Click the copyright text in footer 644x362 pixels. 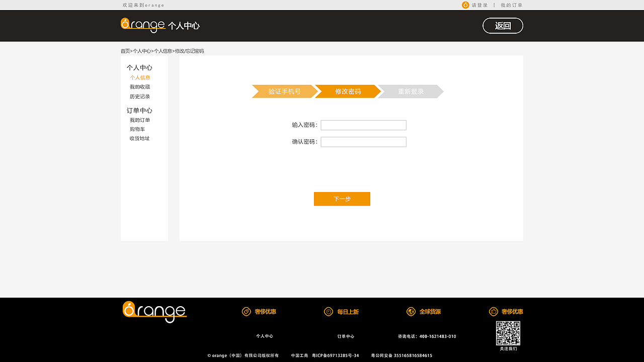coord(243,355)
